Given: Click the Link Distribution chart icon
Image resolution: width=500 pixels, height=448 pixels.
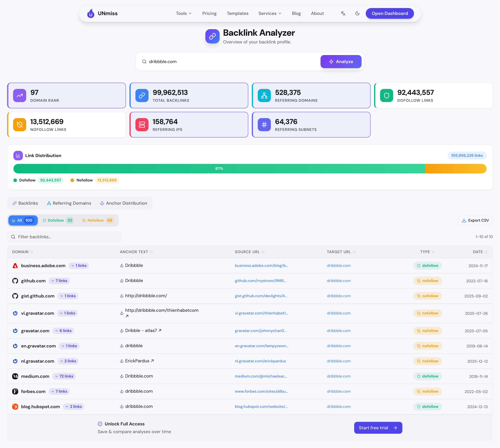Looking at the screenshot, I should [18, 156].
